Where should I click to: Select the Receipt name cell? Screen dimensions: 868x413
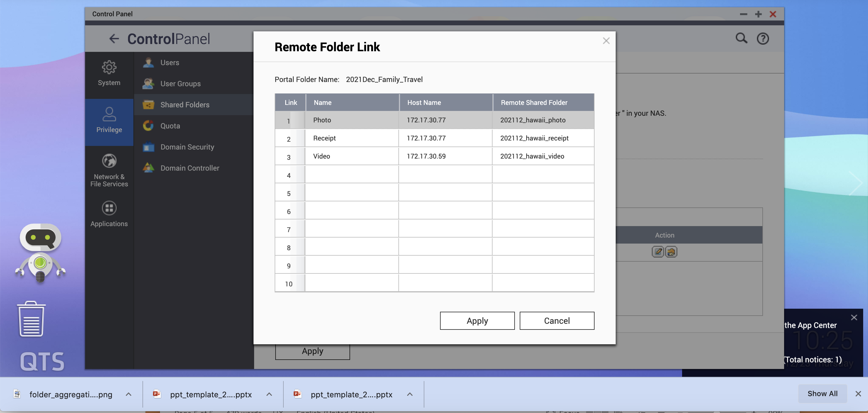coord(352,138)
